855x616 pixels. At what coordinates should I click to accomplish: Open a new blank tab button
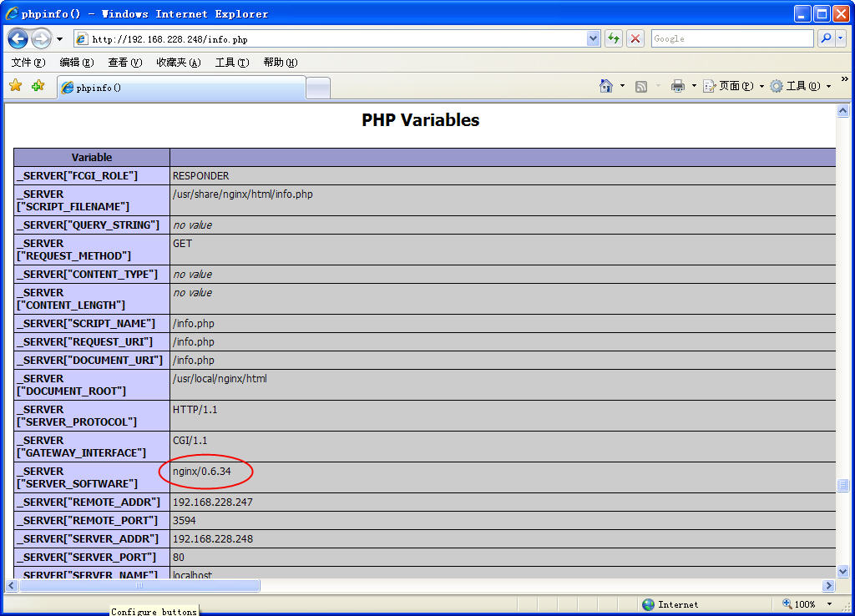(x=318, y=88)
